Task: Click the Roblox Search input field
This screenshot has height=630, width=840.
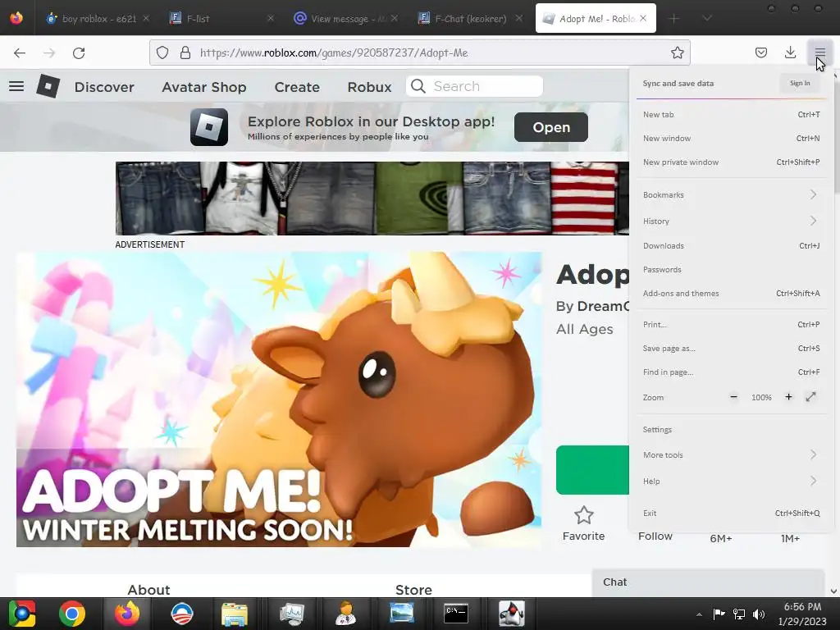Action: (x=475, y=86)
